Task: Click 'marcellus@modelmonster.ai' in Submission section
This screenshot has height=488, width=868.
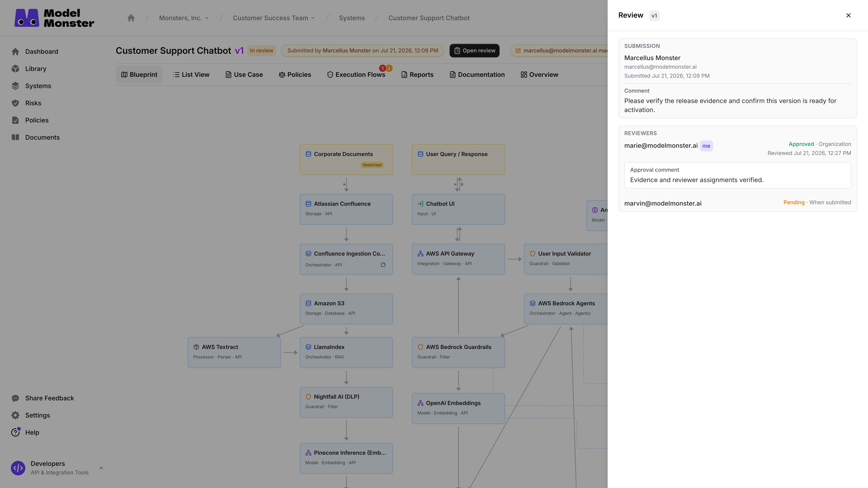Action: coord(660,67)
